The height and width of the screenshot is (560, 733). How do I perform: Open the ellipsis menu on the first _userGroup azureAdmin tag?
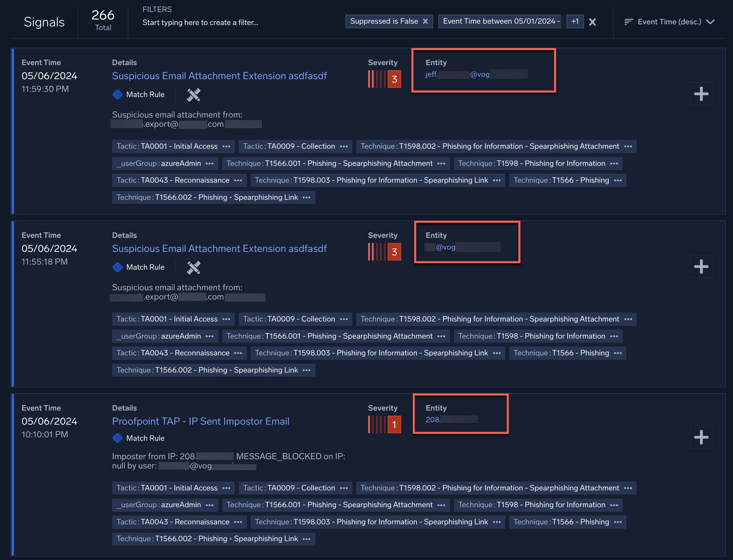click(209, 163)
